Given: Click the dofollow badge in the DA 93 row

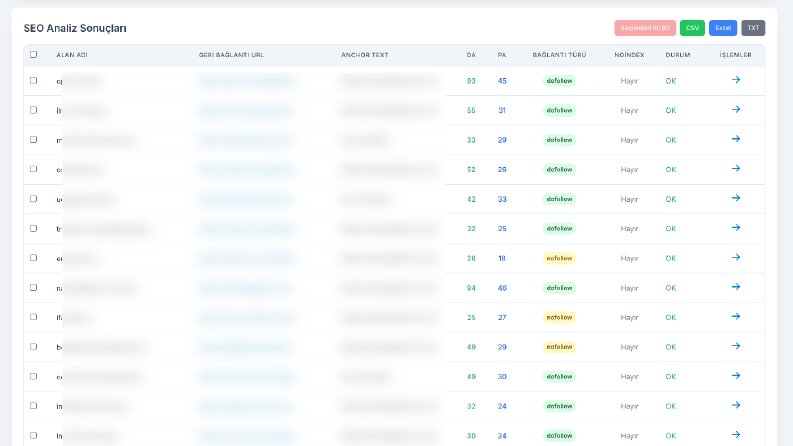Looking at the screenshot, I should click(x=559, y=81).
